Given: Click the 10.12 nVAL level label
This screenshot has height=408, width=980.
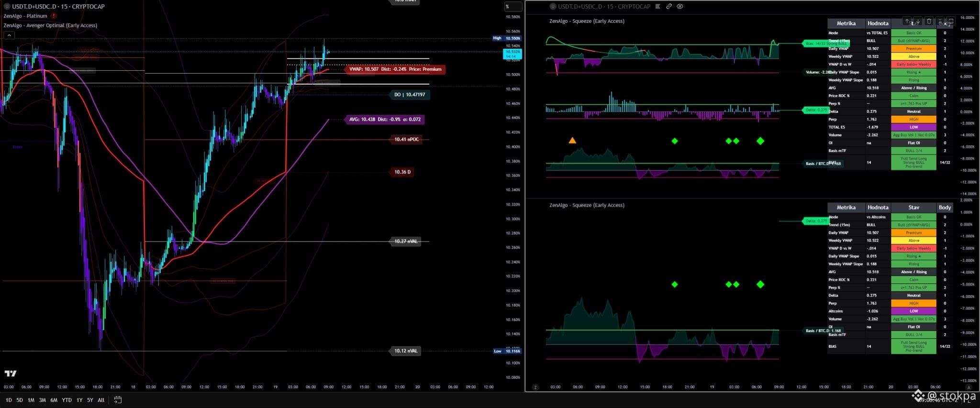Looking at the screenshot, I should [x=406, y=351].
